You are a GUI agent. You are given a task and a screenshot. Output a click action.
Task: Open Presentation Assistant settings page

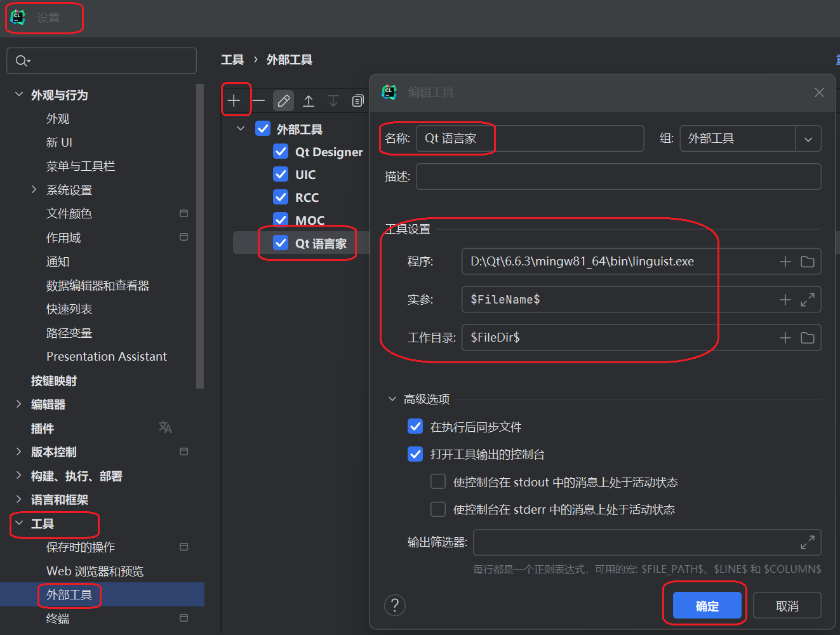(107, 356)
